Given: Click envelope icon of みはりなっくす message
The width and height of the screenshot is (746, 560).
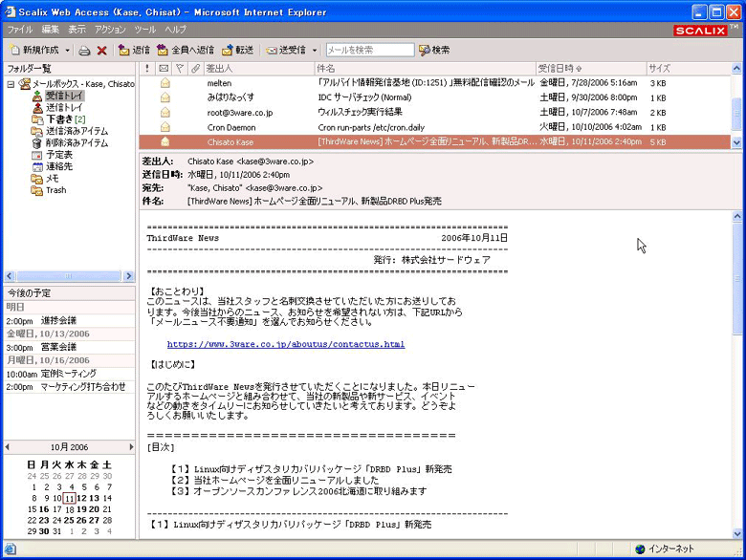Looking at the screenshot, I should pyautogui.click(x=165, y=97).
